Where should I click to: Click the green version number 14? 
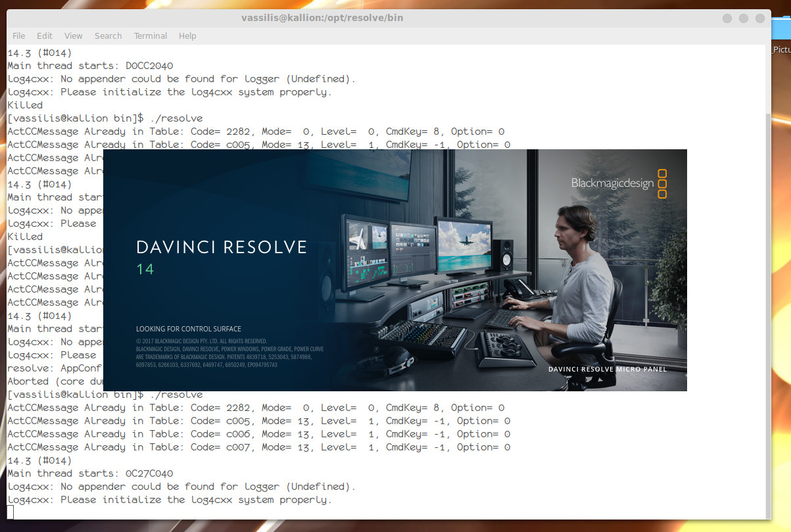coord(145,269)
